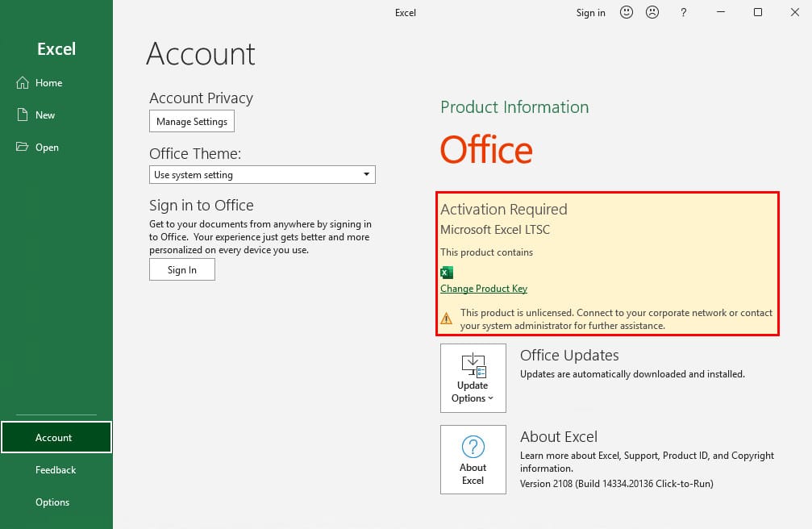Click 'Updates are automatically downloaded and installed.' text
The height and width of the screenshot is (529, 812).
click(632, 374)
